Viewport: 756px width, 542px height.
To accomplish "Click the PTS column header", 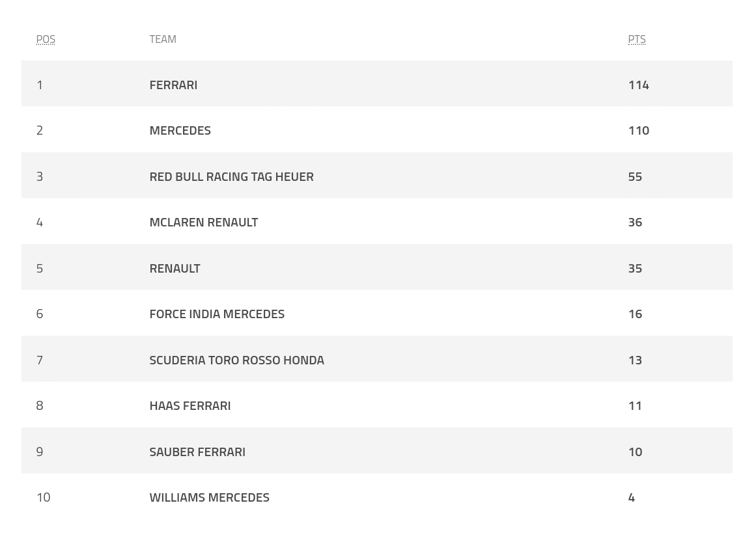I will pos(637,39).
